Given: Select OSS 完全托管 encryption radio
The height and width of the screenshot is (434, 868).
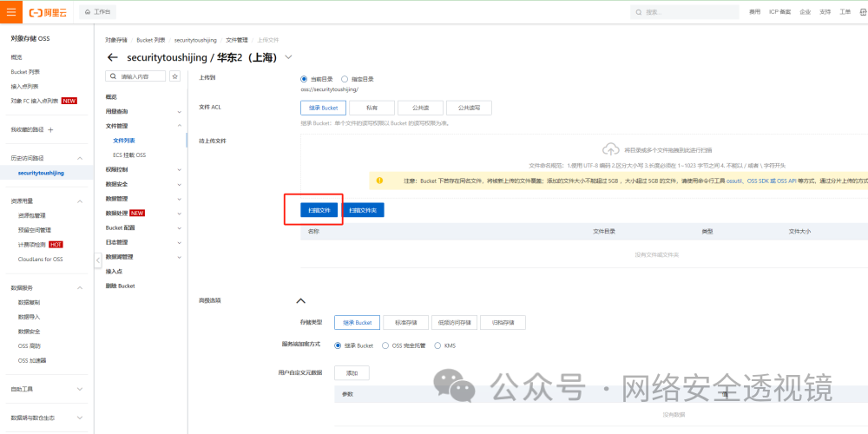Looking at the screenshot, I should click(385, 345).
